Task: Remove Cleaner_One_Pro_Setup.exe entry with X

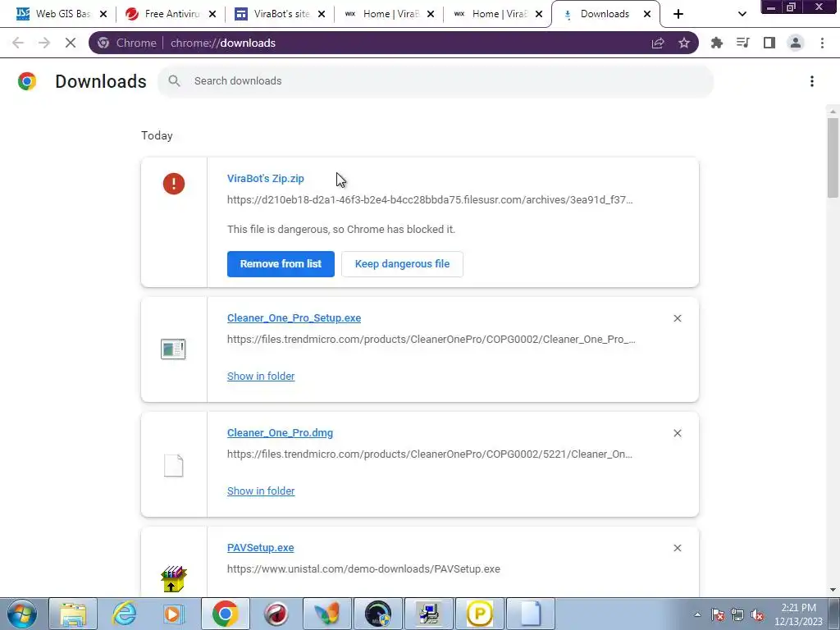Action: coord(677,318)
